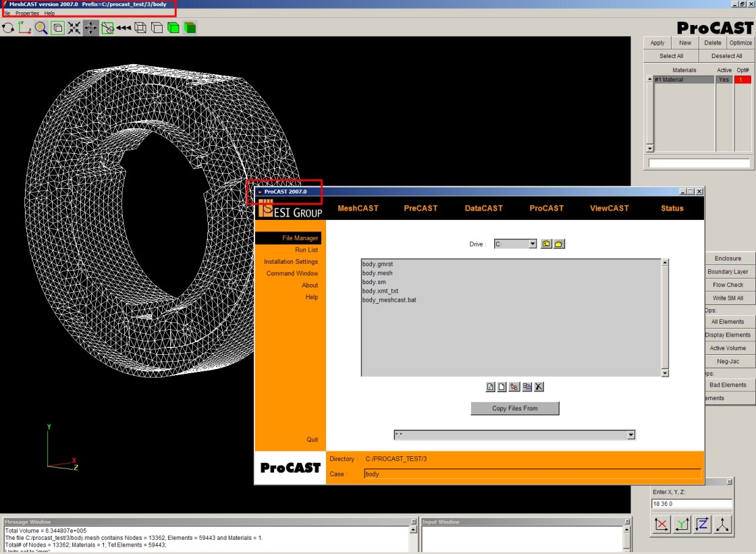The image size is (756, 554).
Task: Click the zoom magnifier tool
Action: (x=41, y=28)
